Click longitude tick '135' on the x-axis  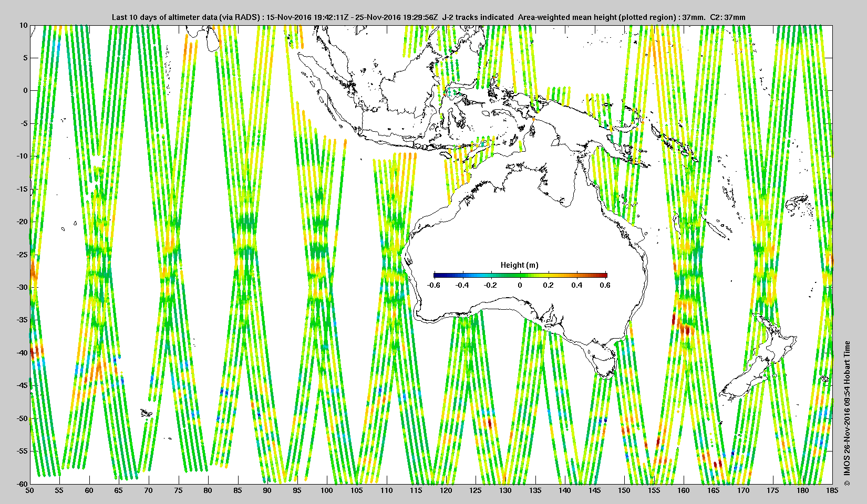(535, 491)
